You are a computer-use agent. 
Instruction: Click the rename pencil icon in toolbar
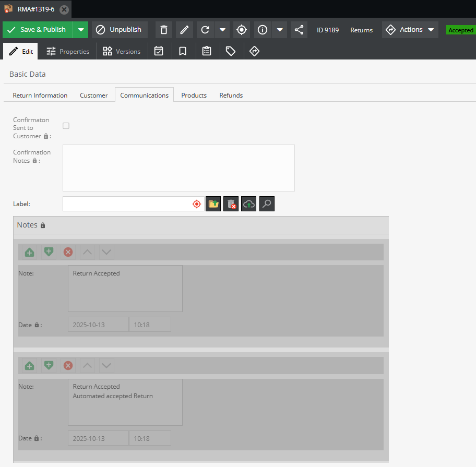(x=184, y=30)
